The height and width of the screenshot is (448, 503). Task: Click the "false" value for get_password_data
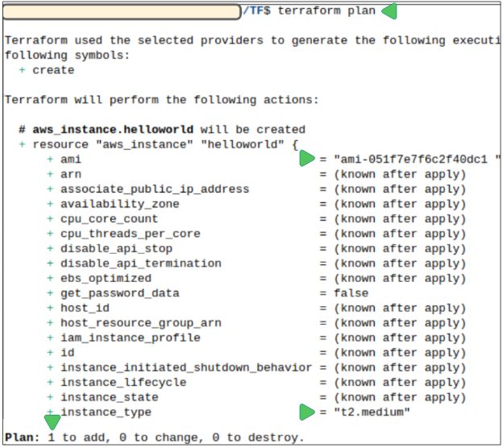[351, 293]
